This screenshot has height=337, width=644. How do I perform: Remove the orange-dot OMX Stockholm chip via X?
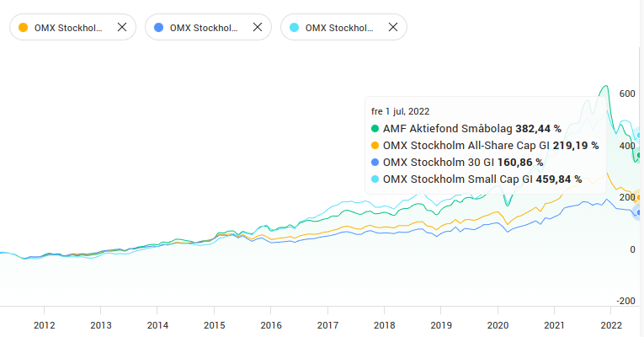pos(122,27)
